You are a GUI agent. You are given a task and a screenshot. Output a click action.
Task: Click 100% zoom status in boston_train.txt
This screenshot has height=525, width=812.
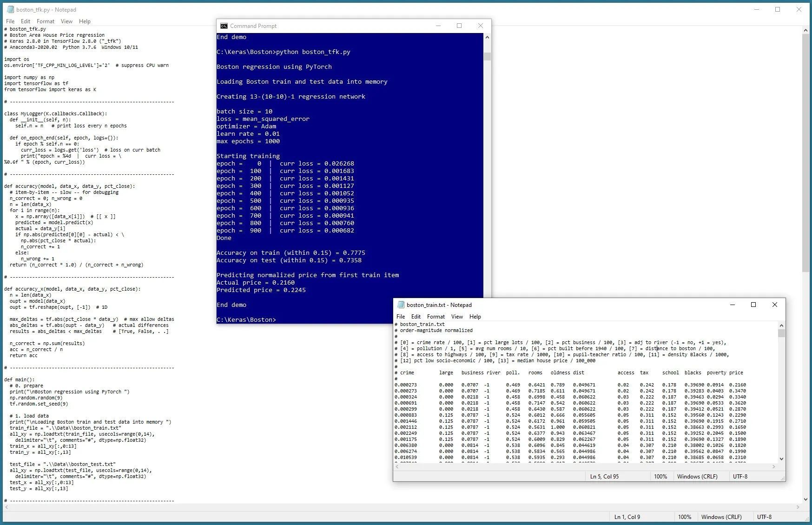point(660,477)
